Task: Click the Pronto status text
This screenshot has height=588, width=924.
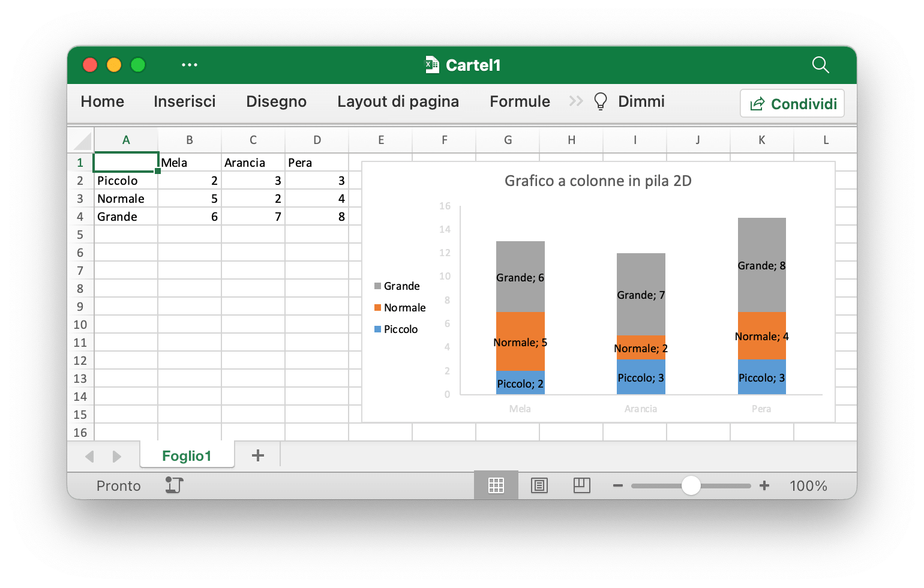Action: click(119, 485)
